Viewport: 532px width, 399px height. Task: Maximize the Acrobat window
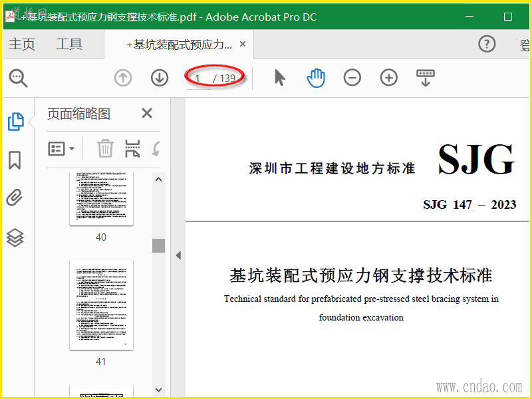coord(508,16)
